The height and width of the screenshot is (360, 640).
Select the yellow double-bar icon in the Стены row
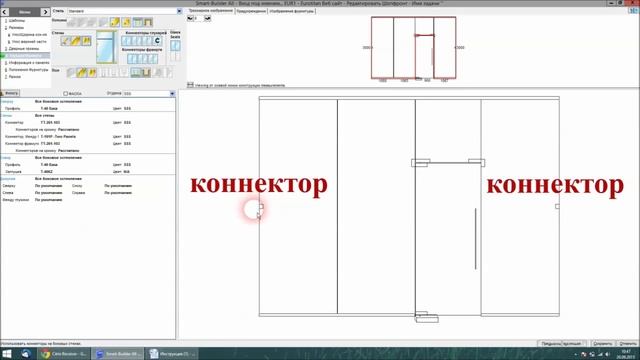(87, 41)
